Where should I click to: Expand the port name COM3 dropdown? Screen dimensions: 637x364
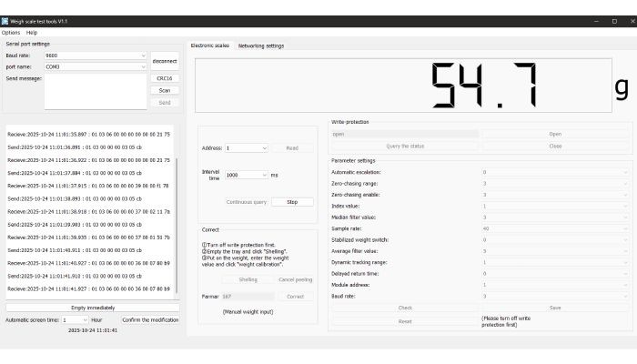click(96, 66)
